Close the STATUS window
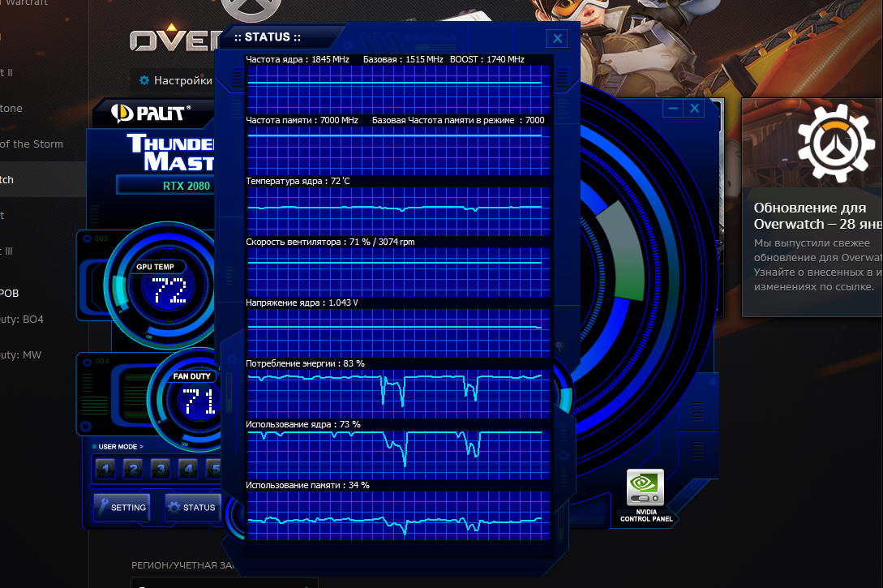 557,38
